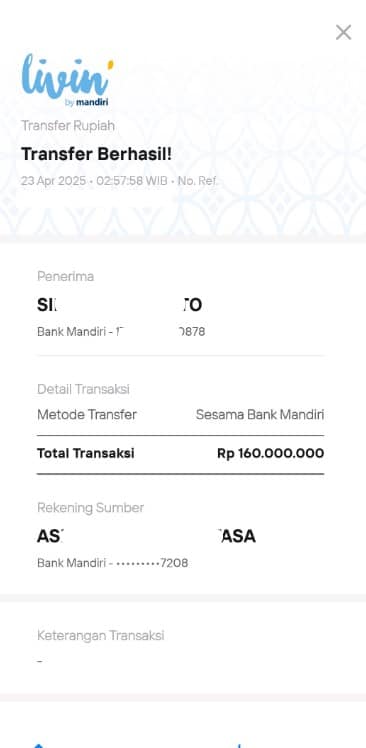Select the source account name ending in ASA
The height and width of the screenshot is (748, 366).
146,537
